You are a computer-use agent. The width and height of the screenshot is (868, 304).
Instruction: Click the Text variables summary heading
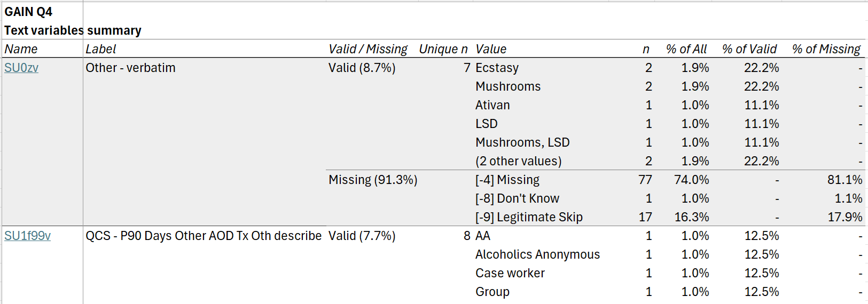[73, 30]
